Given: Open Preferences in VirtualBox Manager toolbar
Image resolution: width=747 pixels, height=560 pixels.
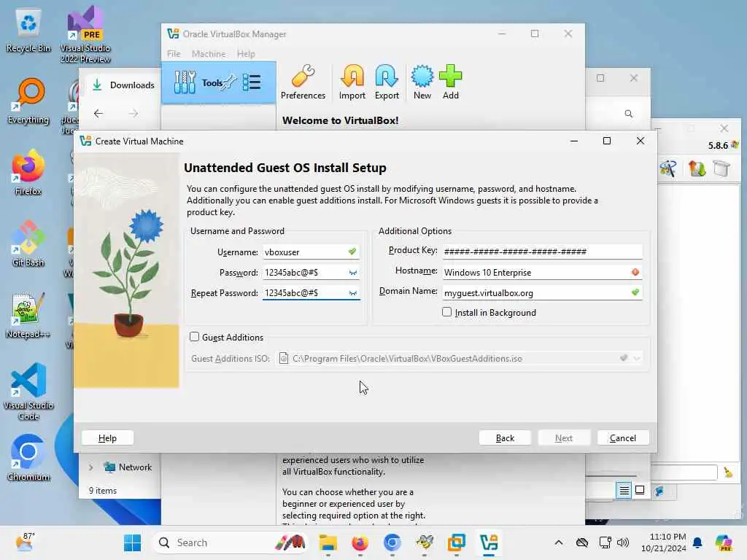Looking at the screenshot, I should coord(303,82).
